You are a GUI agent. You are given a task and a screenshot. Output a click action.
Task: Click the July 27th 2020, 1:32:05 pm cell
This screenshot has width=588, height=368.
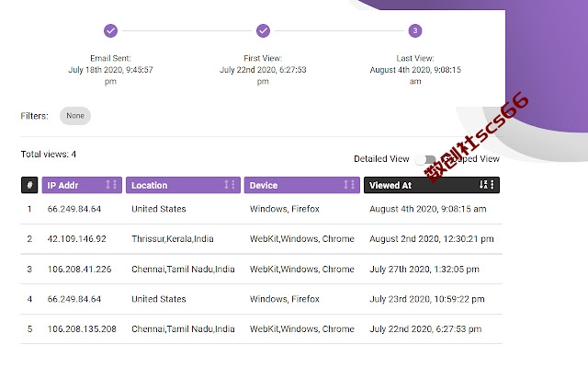[x=424, y=270]
